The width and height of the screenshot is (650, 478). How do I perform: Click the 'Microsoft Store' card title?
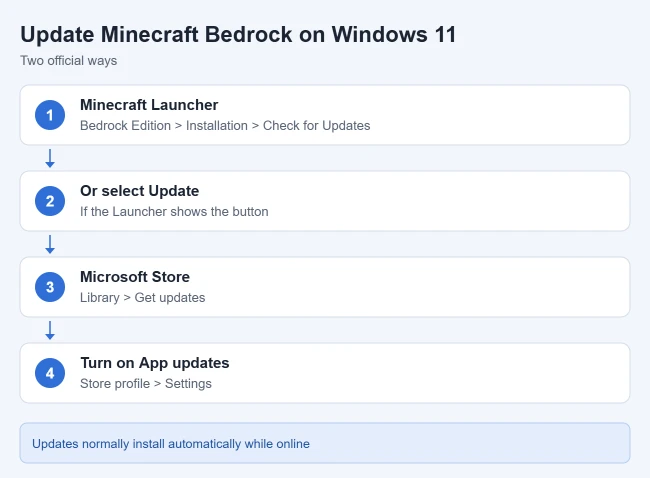click(135, 277)
